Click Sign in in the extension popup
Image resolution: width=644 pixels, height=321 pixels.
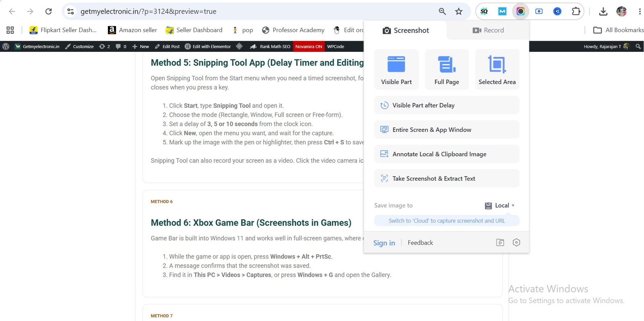coord(384,243)
